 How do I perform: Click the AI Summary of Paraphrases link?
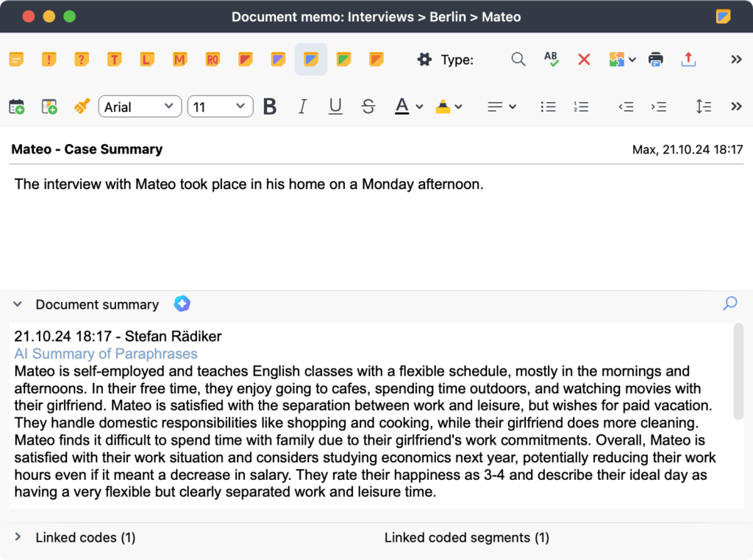tap(106, 353)
